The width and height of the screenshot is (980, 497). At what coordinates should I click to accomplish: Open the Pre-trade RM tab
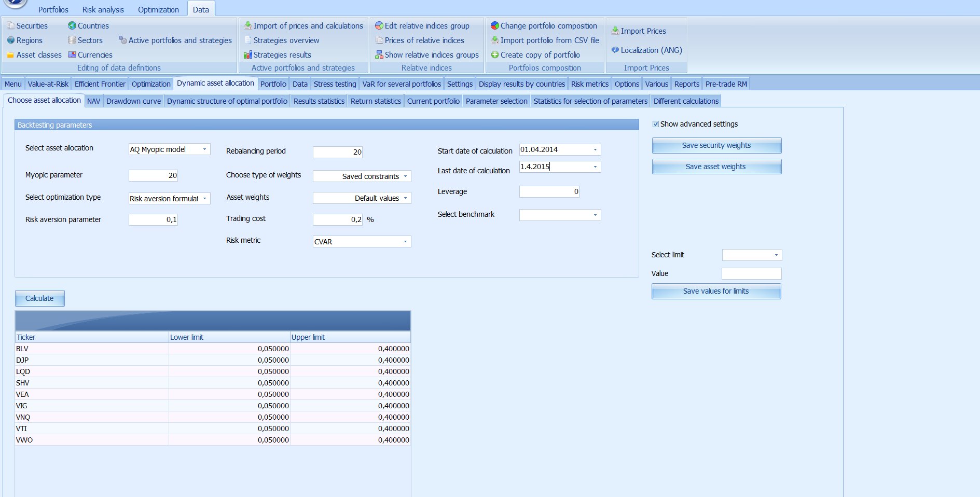click(726, 84)
